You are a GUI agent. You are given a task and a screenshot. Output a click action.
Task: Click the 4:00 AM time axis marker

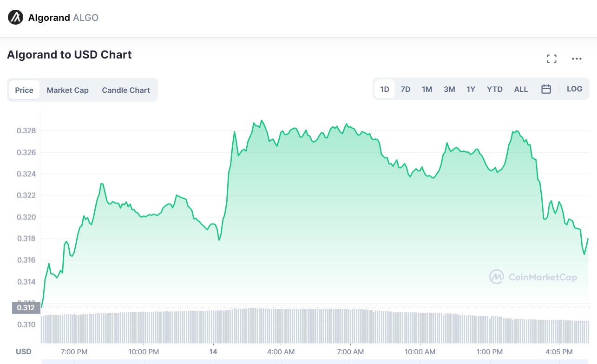(281, 352)
